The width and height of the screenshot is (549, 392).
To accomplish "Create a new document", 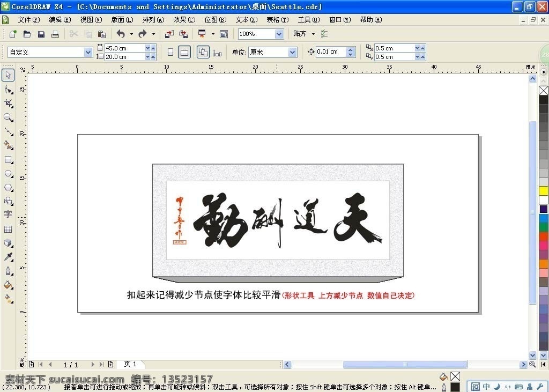I will (13, 34).
